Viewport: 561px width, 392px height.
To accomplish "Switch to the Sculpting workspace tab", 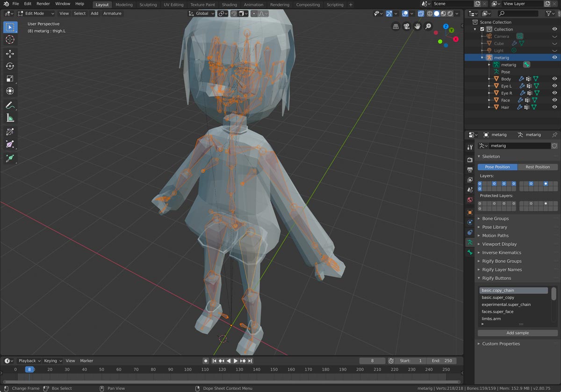I will (148, 5).
